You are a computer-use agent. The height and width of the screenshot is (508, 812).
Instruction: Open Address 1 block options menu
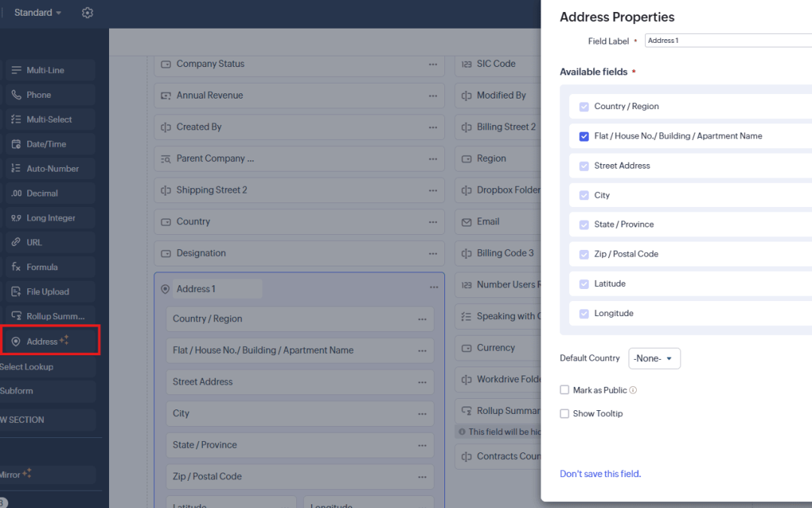click(434, 287)
